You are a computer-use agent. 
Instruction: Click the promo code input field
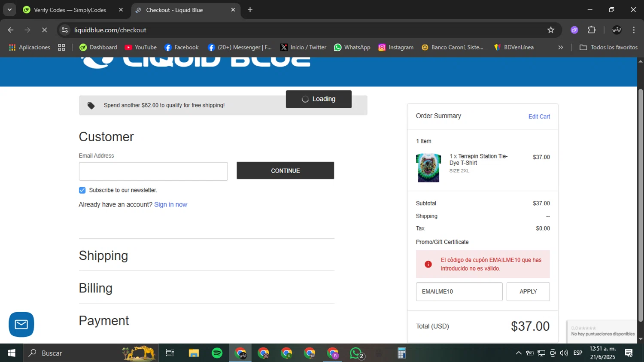pyautogui.click(x=459, y=292)
